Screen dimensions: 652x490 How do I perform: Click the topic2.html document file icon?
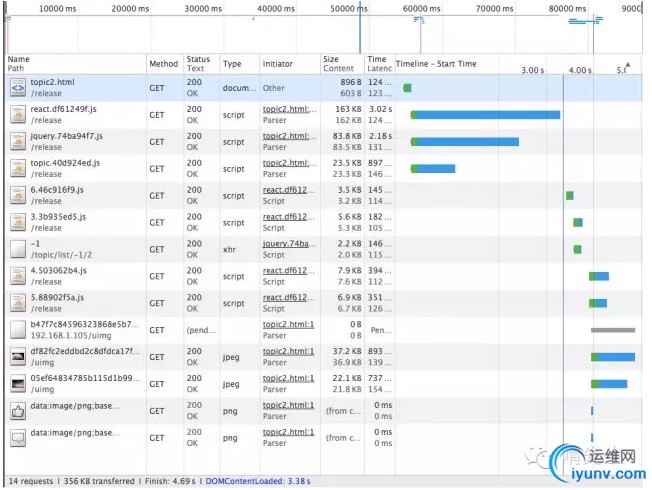[x=18, y=88]
